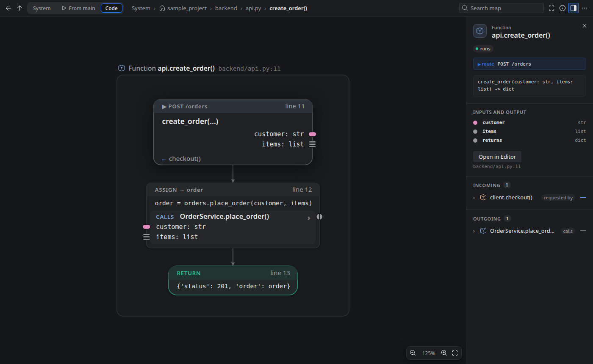The image size is (593, 364).
Task: Follow the ← checkout() caller link
Action: [x=181, y=159]
